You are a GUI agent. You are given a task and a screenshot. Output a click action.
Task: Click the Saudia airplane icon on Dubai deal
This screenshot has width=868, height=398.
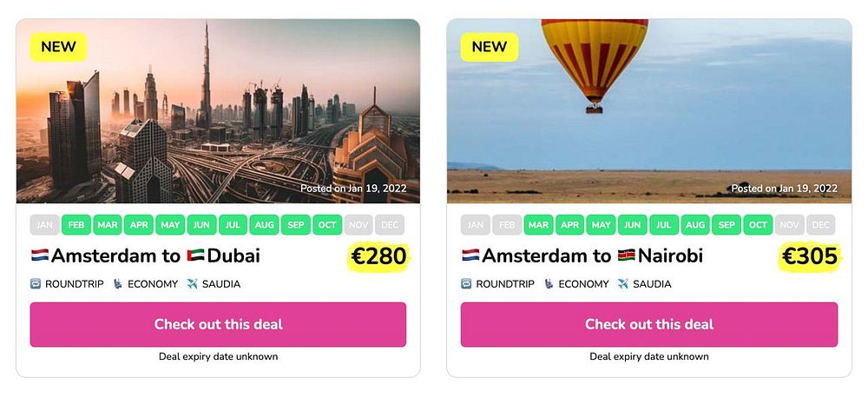(x=192, y=284)
